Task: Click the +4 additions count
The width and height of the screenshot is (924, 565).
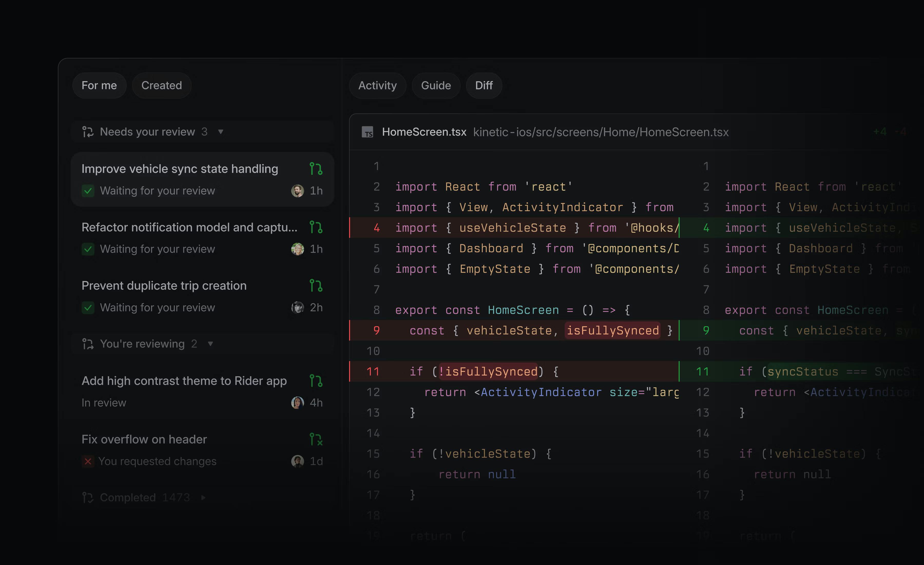Action: 880,132
